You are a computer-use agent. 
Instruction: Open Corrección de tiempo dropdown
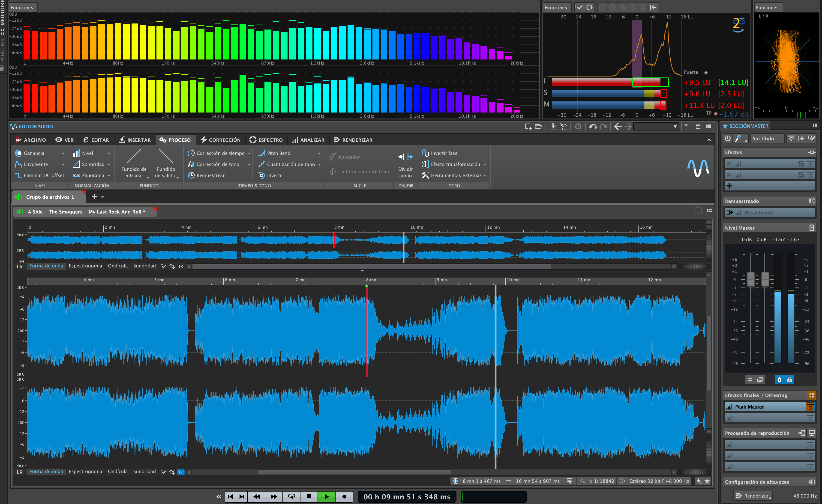(x=249, y=153)
